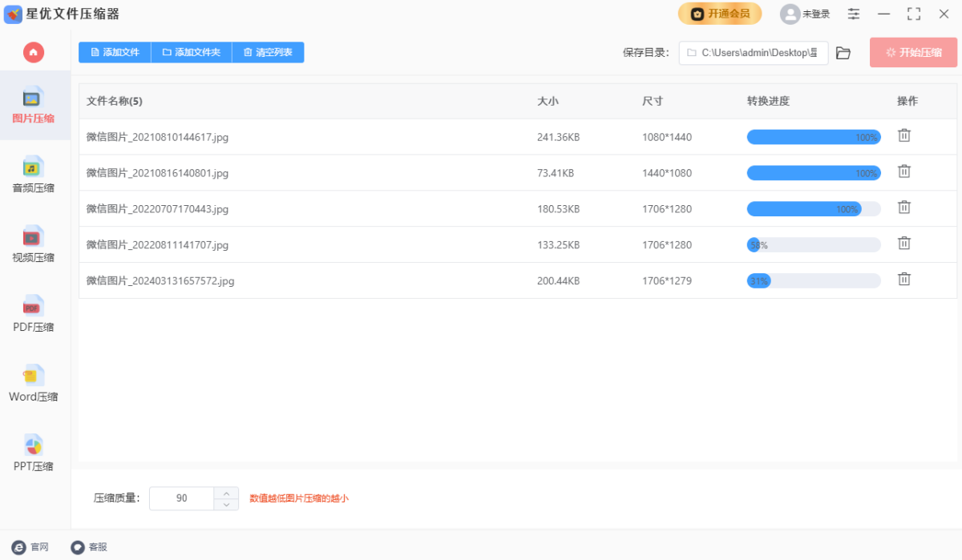
Task: Click 添加文件 to add files
Action: point(114,52)
